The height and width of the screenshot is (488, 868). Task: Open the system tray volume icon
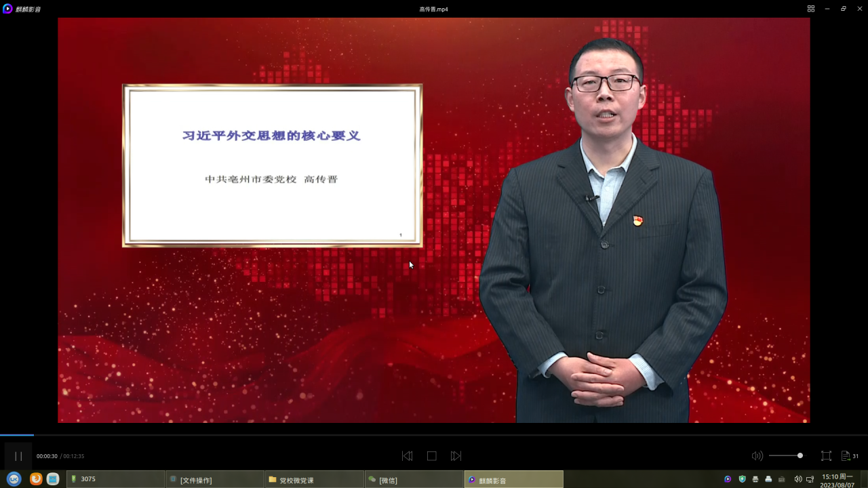tap(797, 479)
